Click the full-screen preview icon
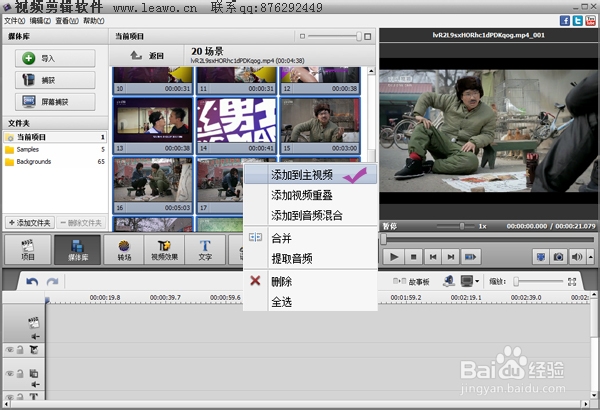This screenshot has width=600, height=410. click(x=541, y=257)
